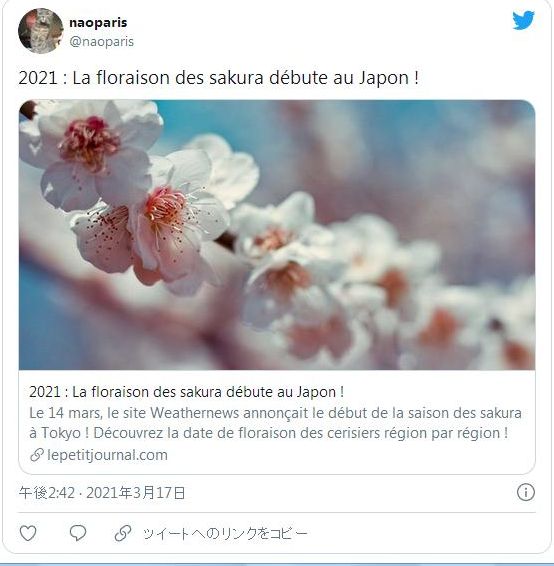554x566 pixels.
Task: Open the naoparis display name
Action: click(98, 23)
